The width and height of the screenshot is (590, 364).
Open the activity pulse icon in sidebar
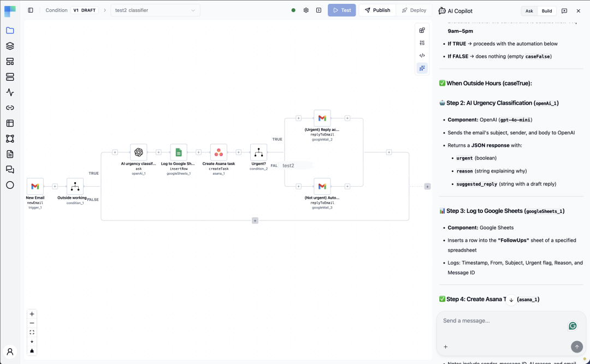(x=10, y=92)
